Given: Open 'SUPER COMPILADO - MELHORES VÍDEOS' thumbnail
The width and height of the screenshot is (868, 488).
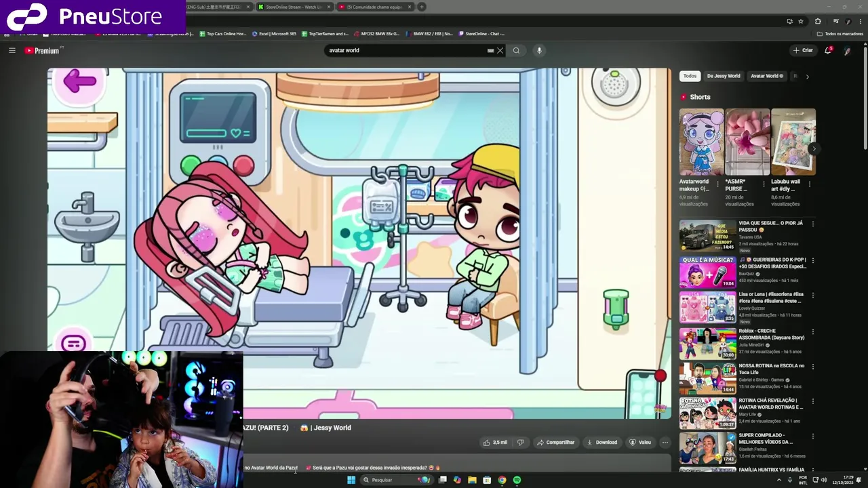Looking at the screenshot, I should click(707, 448).
